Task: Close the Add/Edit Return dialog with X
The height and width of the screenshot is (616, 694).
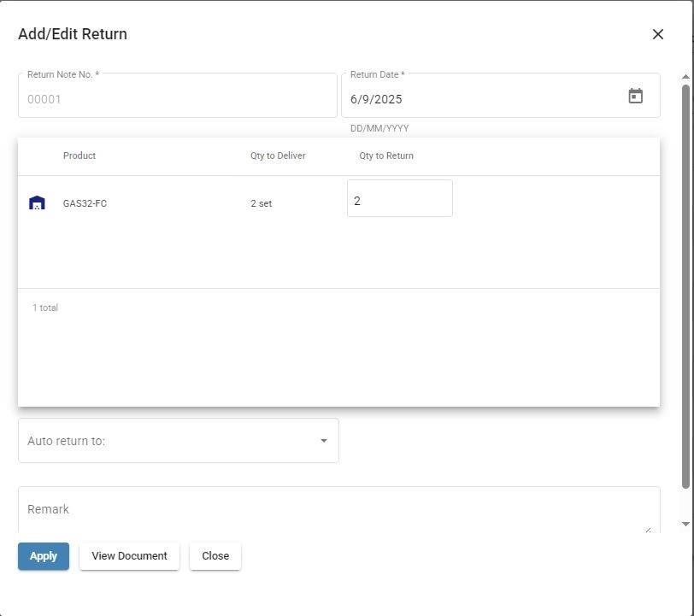Action: click(x=658, y=34)
